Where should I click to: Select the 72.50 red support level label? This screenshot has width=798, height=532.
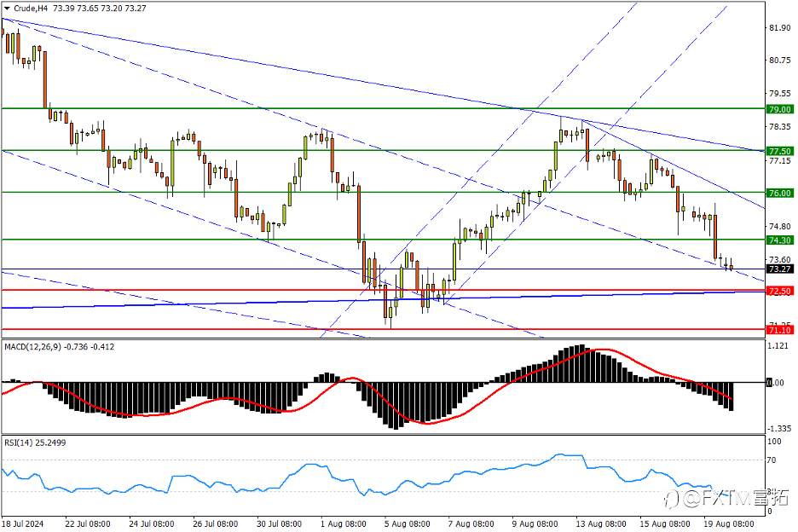tap(780, 292)
